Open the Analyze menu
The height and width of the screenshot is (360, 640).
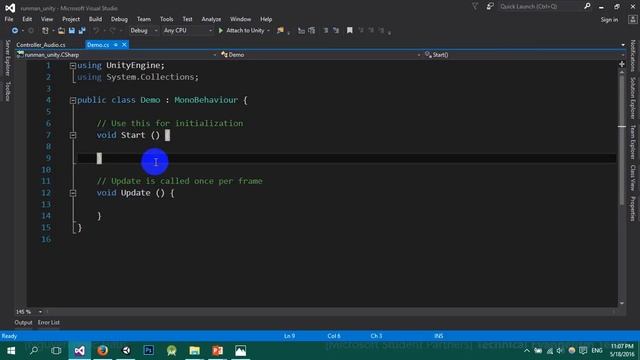point(211,19)
